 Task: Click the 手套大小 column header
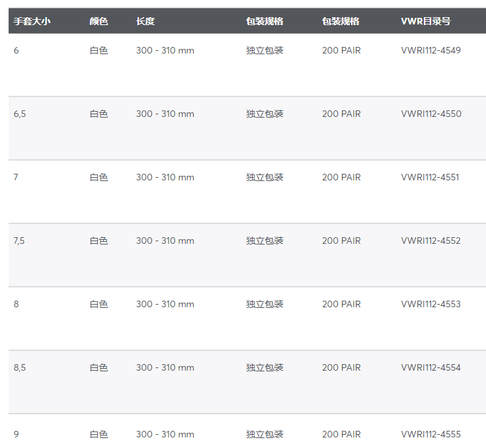[32, 21]
